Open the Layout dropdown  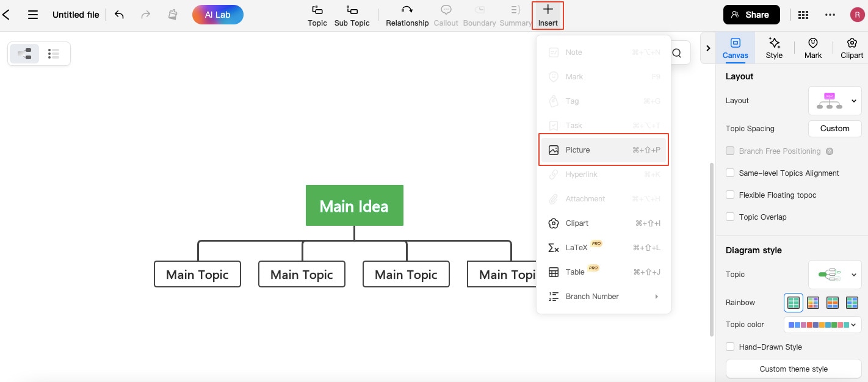click(x=834, y=101)
